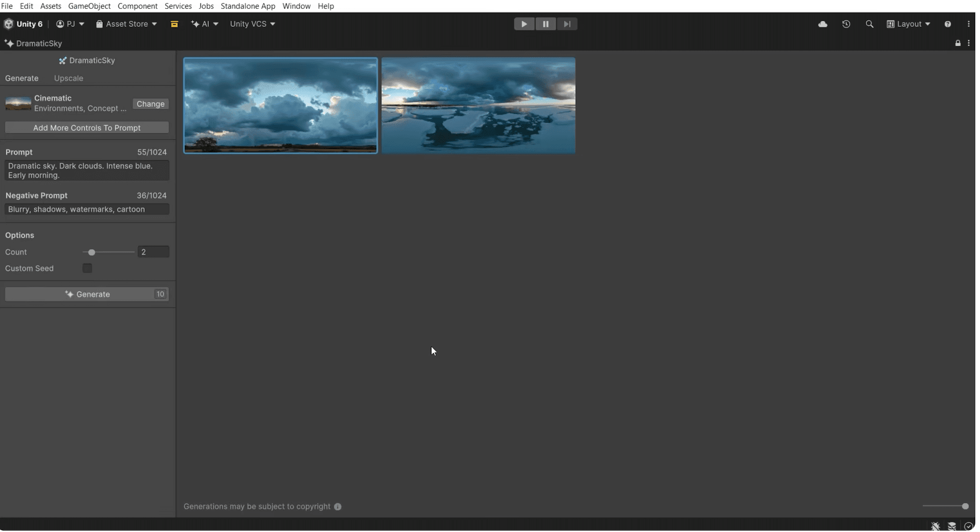The width and height of the screenshot is (980, 532).
Task: Click the Cinematic model thumbnail
Action: pos(18,103)
